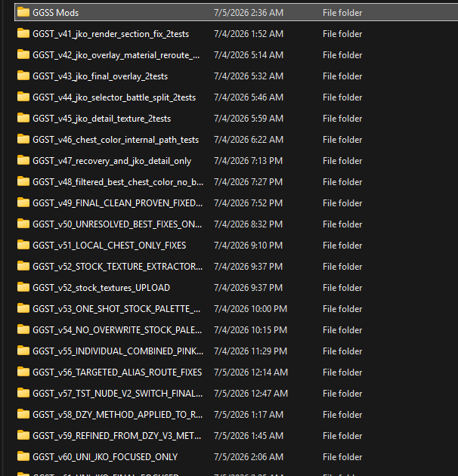The image size is (458, 476).
Task: Click the date 7/4/2026 6:22 AM
Action: [x=249, y=140]
